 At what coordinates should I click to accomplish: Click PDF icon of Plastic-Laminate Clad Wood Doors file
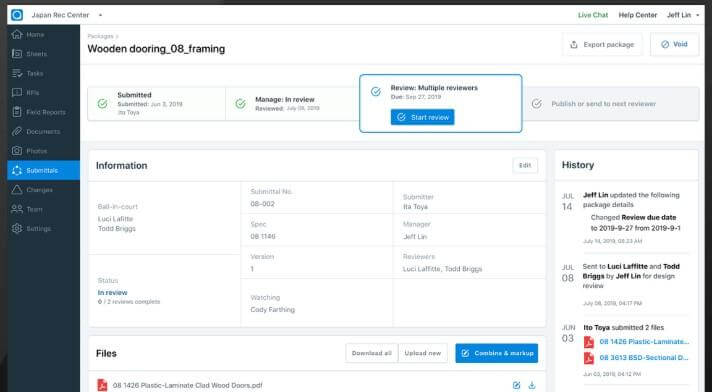click(x=102, y=385)
